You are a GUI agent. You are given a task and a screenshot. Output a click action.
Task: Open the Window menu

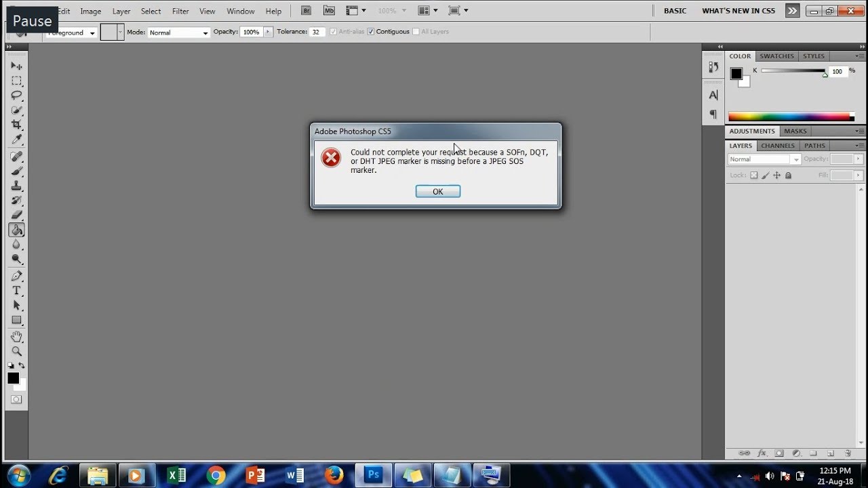tap(241, 12)
